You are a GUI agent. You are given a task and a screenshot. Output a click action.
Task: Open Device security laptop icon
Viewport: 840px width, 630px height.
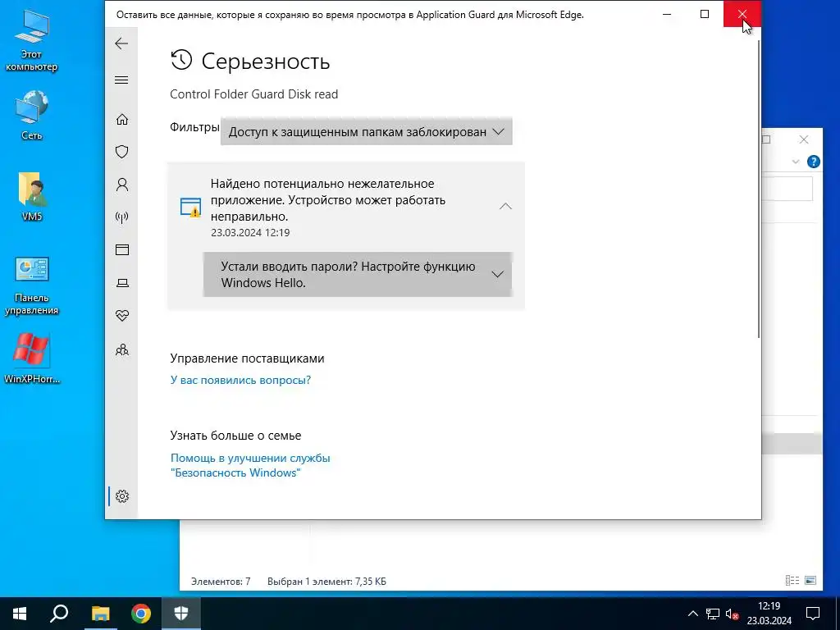click(x=122, y=283)
